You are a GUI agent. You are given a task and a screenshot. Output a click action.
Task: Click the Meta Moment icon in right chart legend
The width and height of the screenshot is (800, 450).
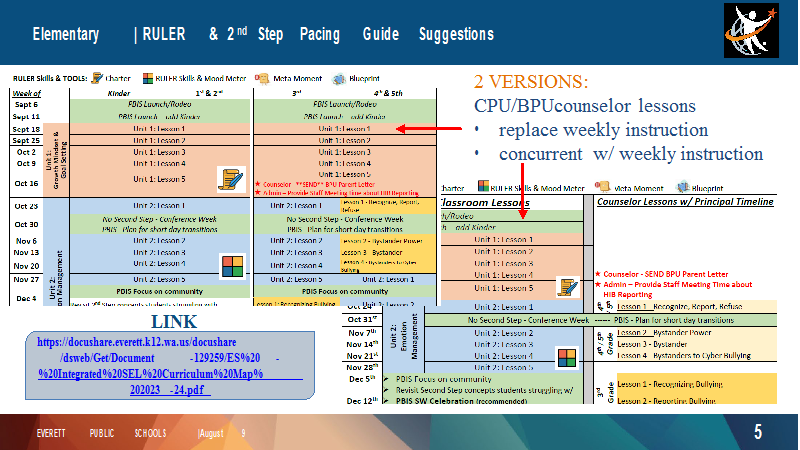603,187
